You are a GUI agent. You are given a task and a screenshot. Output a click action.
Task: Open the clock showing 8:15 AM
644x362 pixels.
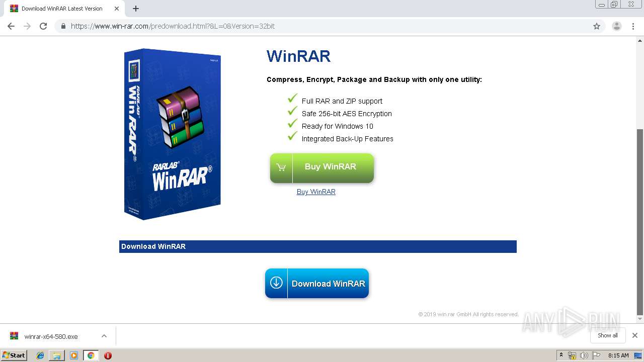click(618, 355)
